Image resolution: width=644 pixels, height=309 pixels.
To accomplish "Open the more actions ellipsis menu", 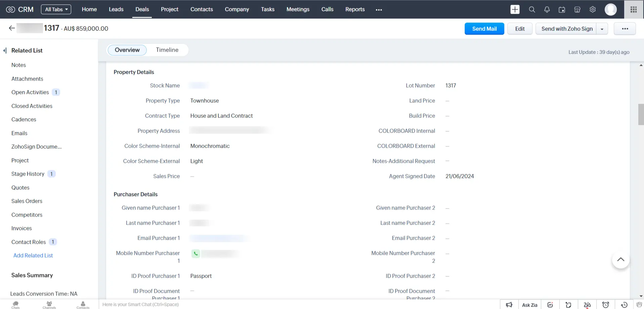I will click(625, 29).
